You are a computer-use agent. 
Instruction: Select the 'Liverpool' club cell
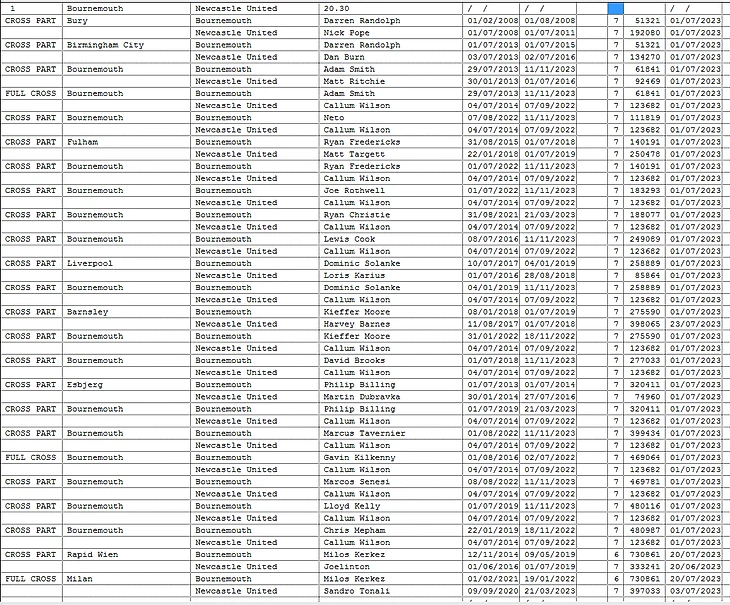point(126,263)
